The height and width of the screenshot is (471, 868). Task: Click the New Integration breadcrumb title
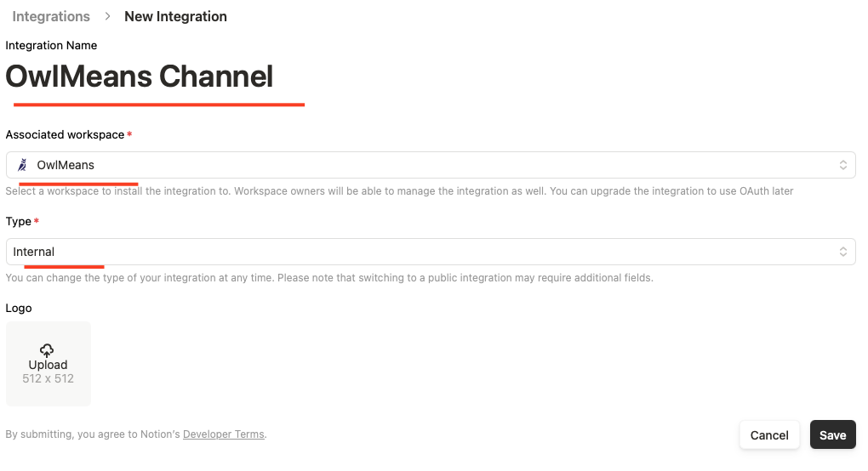[x=175, y=17]
